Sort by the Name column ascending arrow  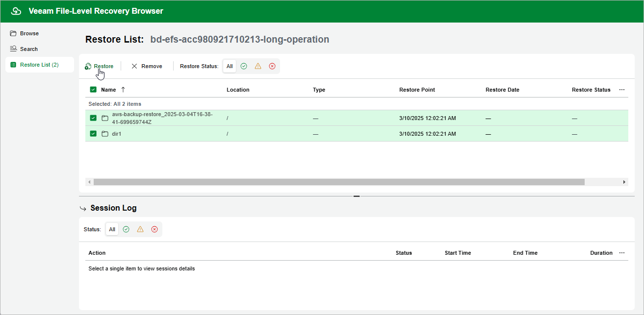point(123,90)
